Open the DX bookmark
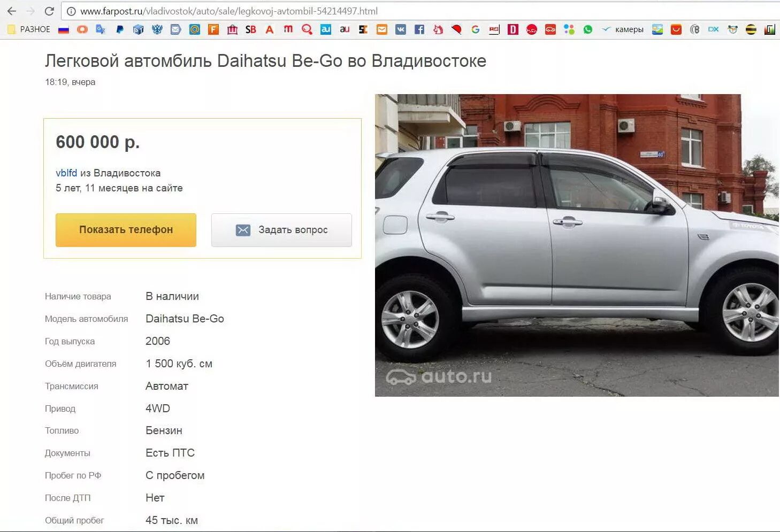 click(714, 29)
